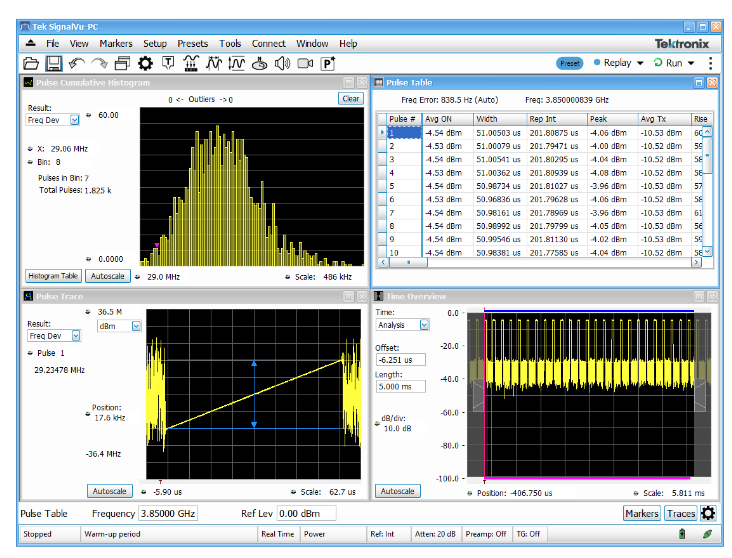Click the battery status icon
Screen dimensions: 732x558
point(682,533)
